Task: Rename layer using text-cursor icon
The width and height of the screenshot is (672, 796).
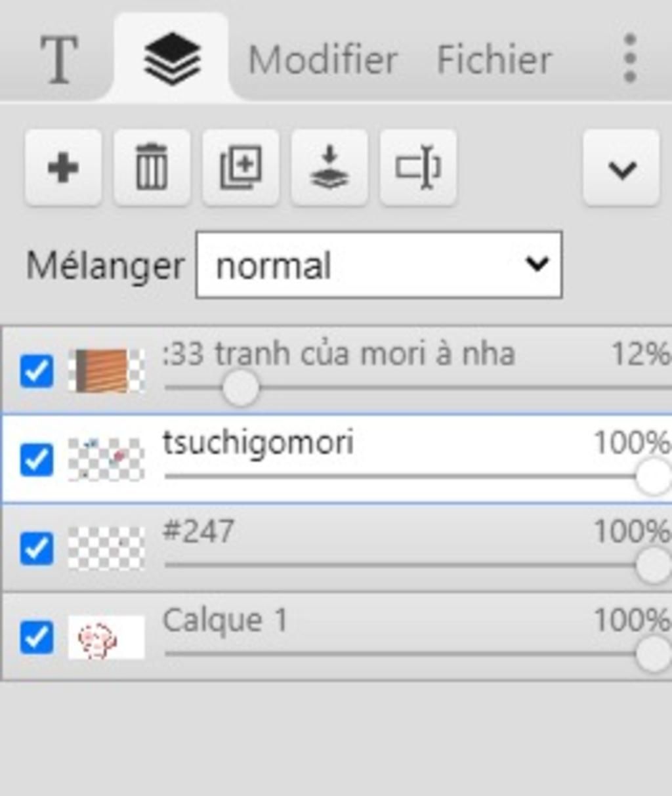Action: click(x=418, y=168)
